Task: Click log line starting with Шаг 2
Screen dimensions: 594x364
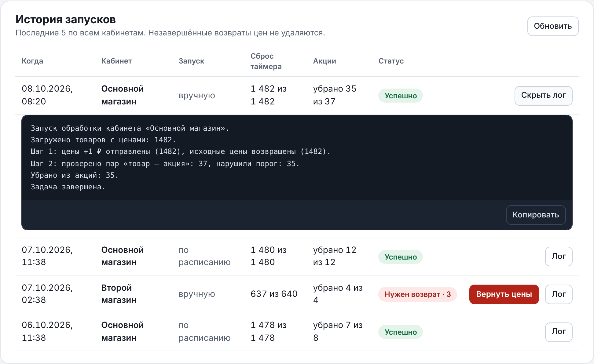Action: pos(165,164)
